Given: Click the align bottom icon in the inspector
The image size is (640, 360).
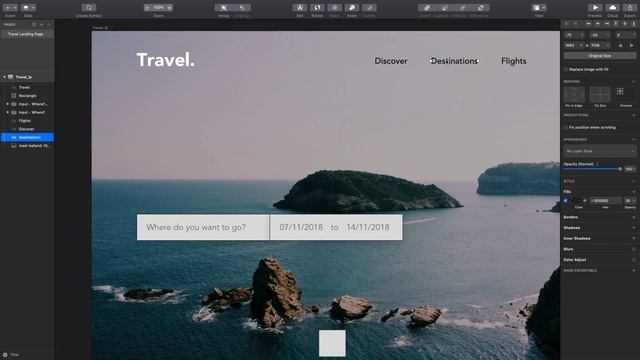Looking at the screenshot, I should (633, 24).
